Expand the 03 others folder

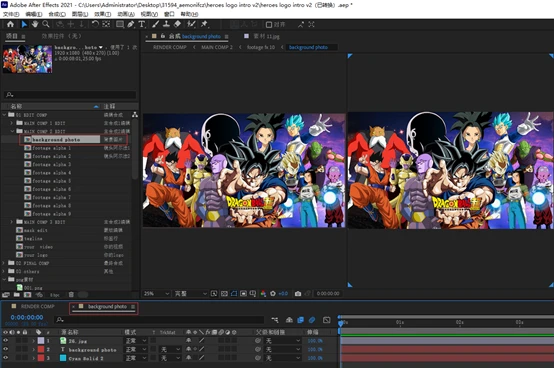(4, 271)
